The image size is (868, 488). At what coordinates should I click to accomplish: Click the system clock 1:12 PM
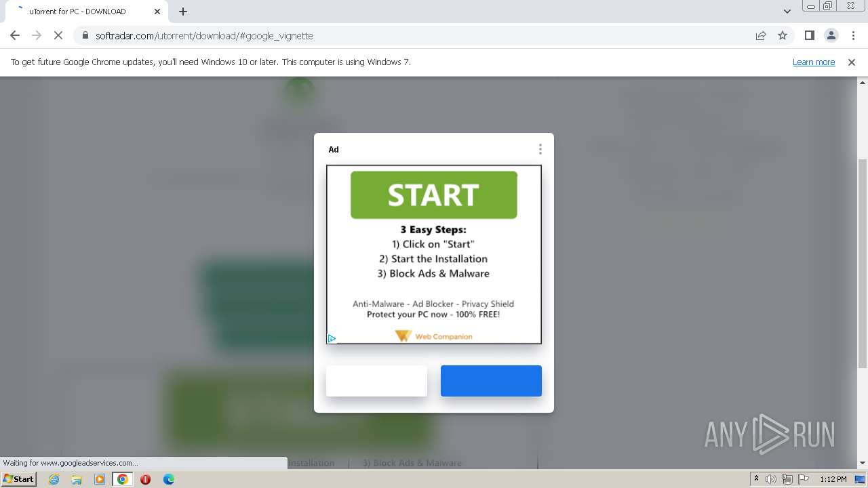(x=833, y=479)
